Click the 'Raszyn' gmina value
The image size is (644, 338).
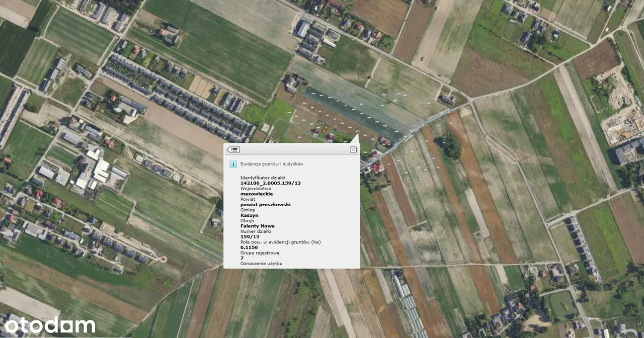[x=249, y=215]
